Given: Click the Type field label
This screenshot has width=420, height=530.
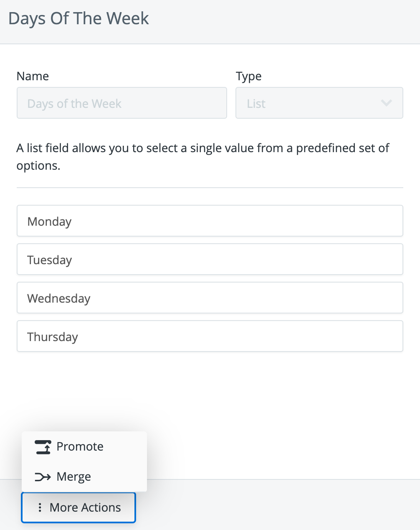Looking at the screenshot, I should point(249,76).
